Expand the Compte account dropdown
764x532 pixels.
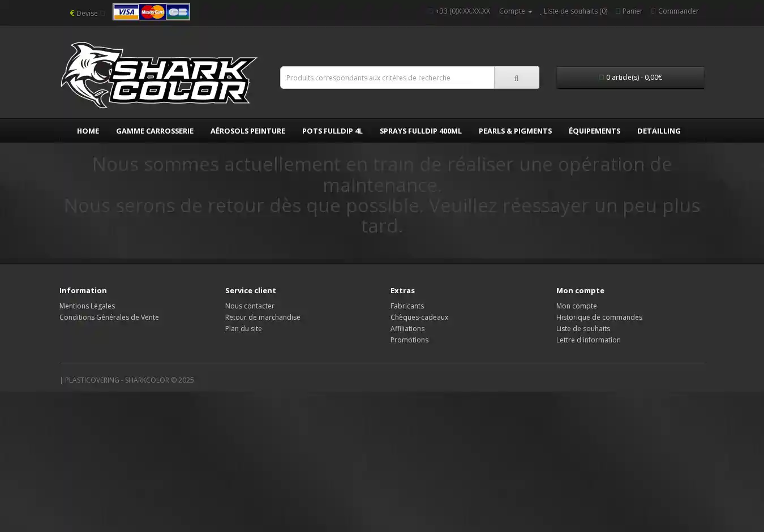(515, 11)
